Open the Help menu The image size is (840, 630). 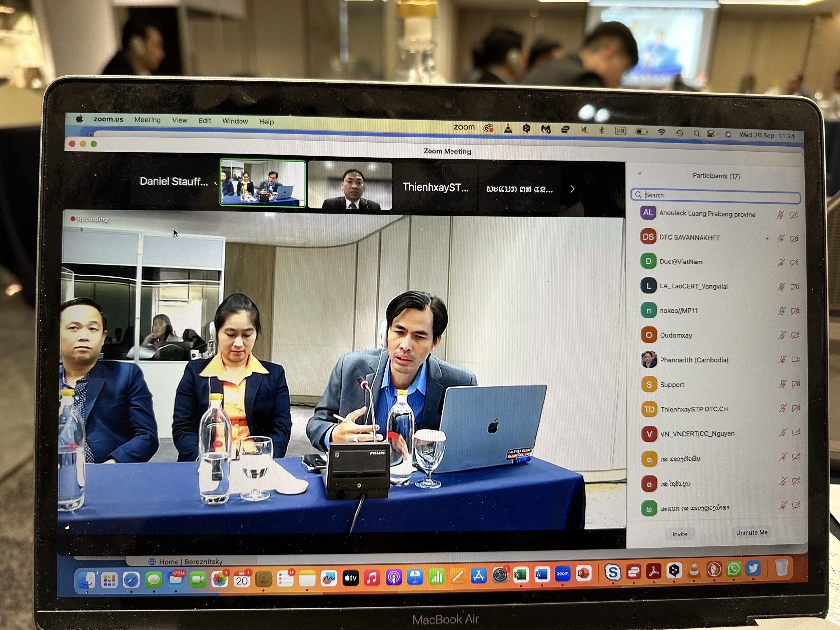point(266,121)
